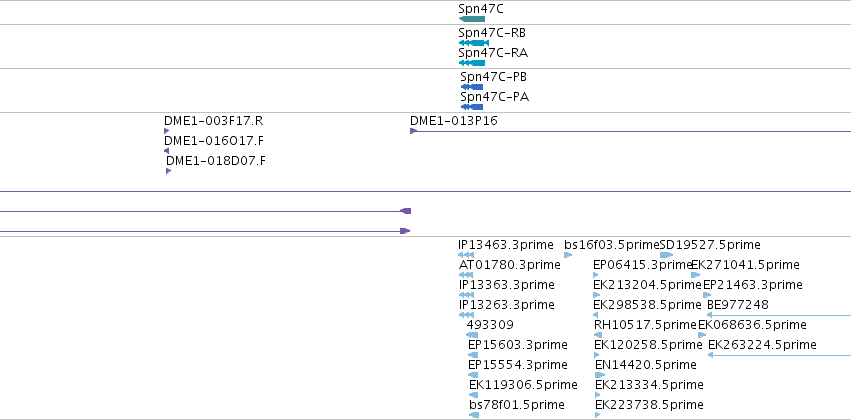Click the IP13463.3prime EST glyph
The height and width of the screenshot is (420, 851).
[466, 255]
